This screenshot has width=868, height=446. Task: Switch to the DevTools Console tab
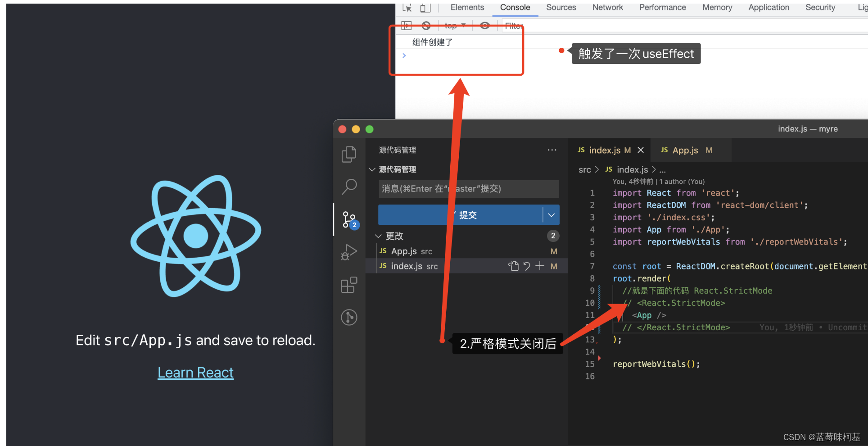click(515, 8)
